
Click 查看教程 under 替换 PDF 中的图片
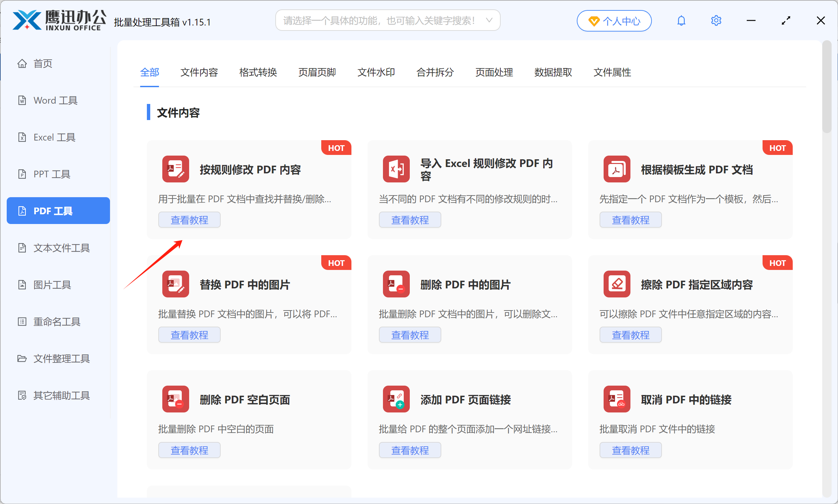[189, 335]
